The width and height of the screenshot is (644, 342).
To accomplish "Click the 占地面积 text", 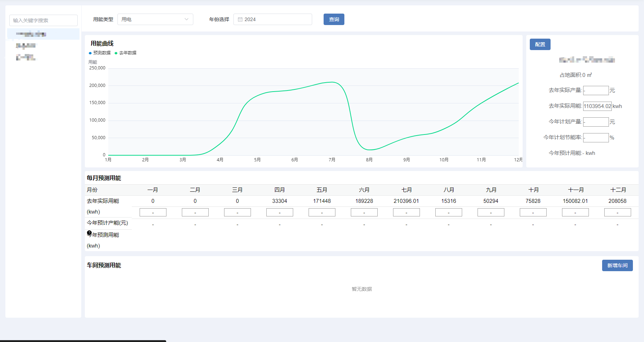I will 576,75.
